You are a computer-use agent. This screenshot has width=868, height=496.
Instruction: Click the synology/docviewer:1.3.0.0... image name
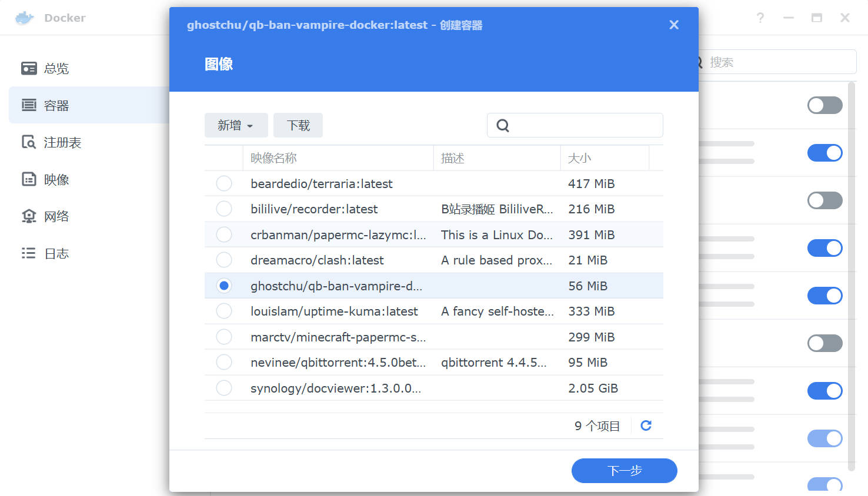(x=336, y=388)
